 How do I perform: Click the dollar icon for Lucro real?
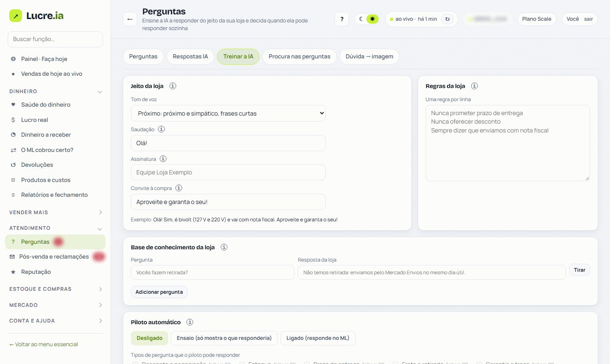pyautogui.click(x=13, y=120)
